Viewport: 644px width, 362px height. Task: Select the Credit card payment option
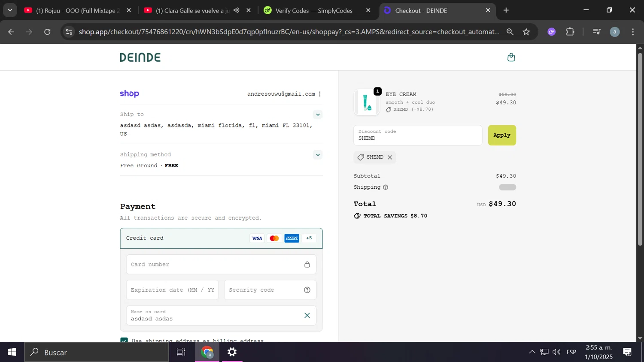point(221,238)
